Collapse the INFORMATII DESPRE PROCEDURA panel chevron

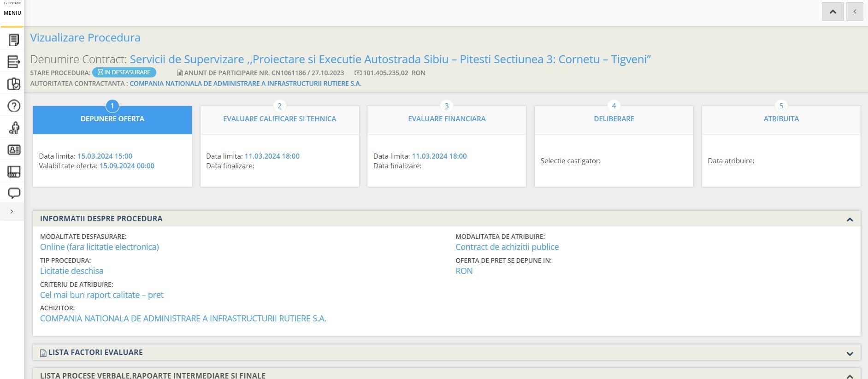coord(850,219)
